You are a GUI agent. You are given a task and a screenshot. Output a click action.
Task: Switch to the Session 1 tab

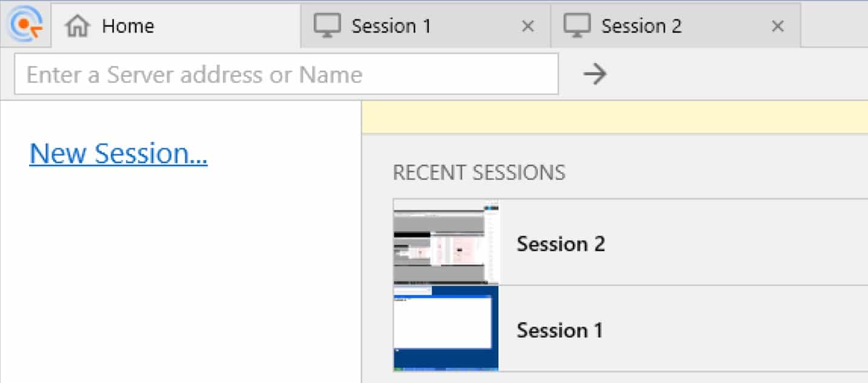pos(426,25)
